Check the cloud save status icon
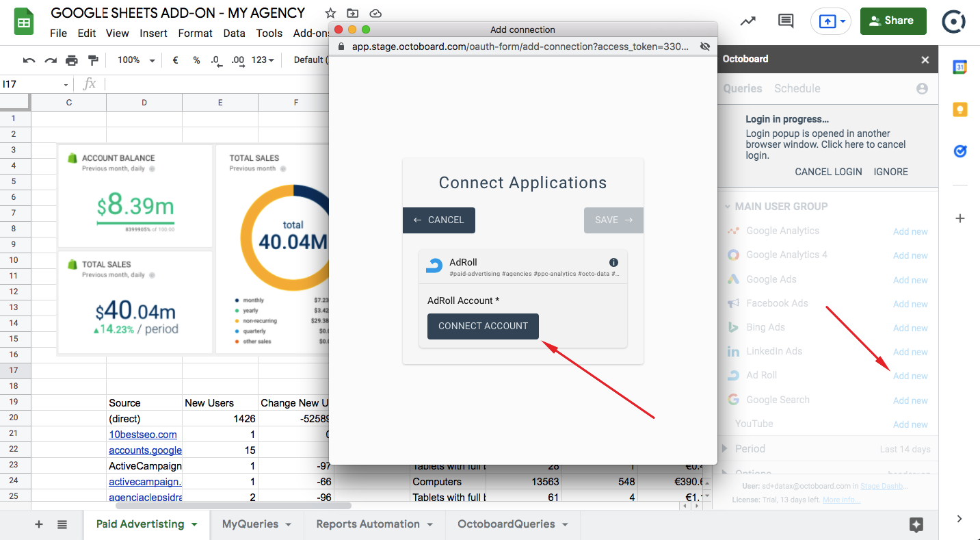This screenshot has height=540, width=980. pyautogui.click(x=375, y=13)
